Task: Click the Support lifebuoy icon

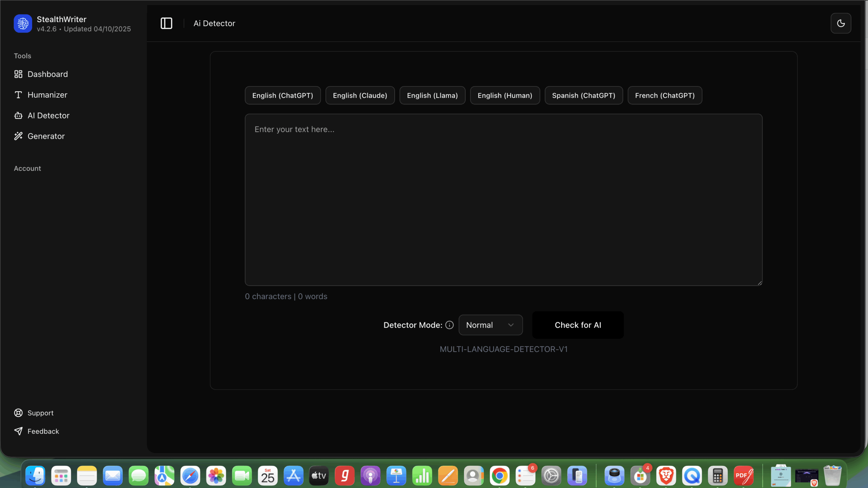Action: point(18,413)
